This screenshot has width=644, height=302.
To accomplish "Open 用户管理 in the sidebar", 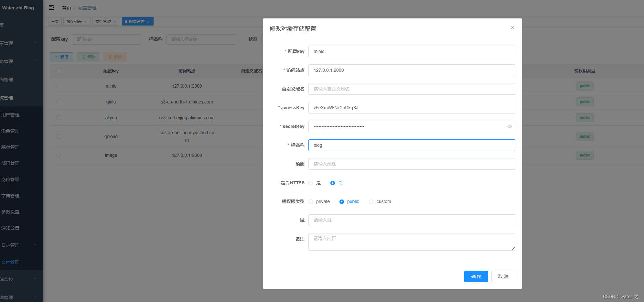I will pyautogui.click(x=10, y=115).
